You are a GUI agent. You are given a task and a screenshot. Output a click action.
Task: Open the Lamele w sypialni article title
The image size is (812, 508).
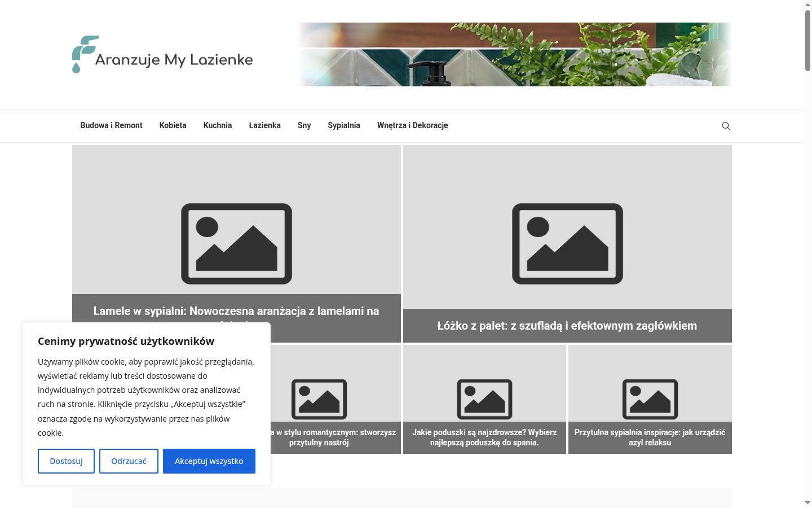pyautogui.click(x=236, y=312)
